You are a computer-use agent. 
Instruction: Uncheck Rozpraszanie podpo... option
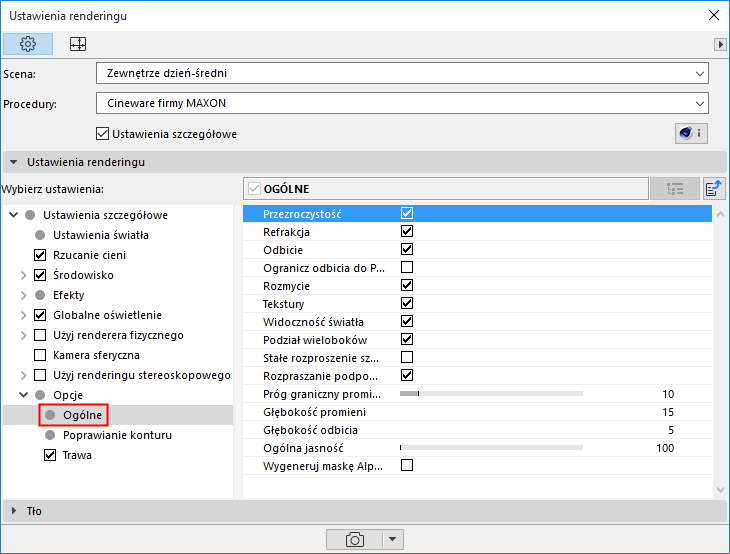(407, 375)
